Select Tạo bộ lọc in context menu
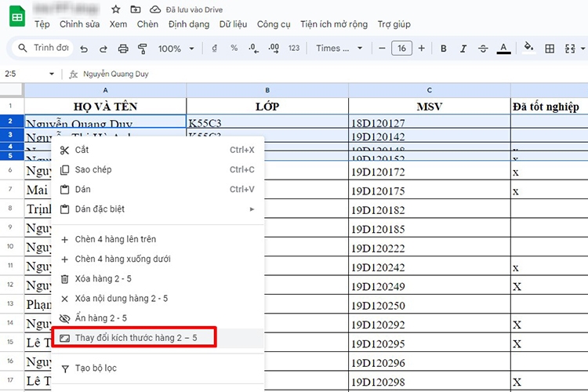This screenshot has height=392, width=588. click(x=158, y=368)
